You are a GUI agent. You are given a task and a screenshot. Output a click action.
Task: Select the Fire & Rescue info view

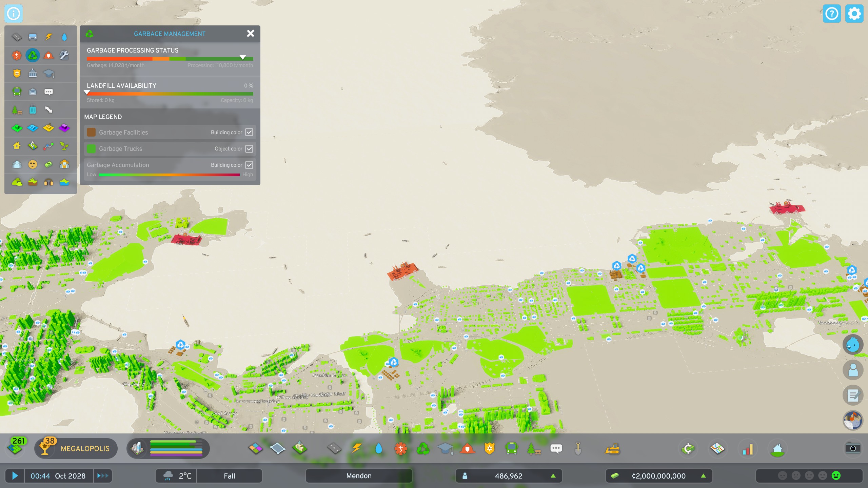coord(48,55)
